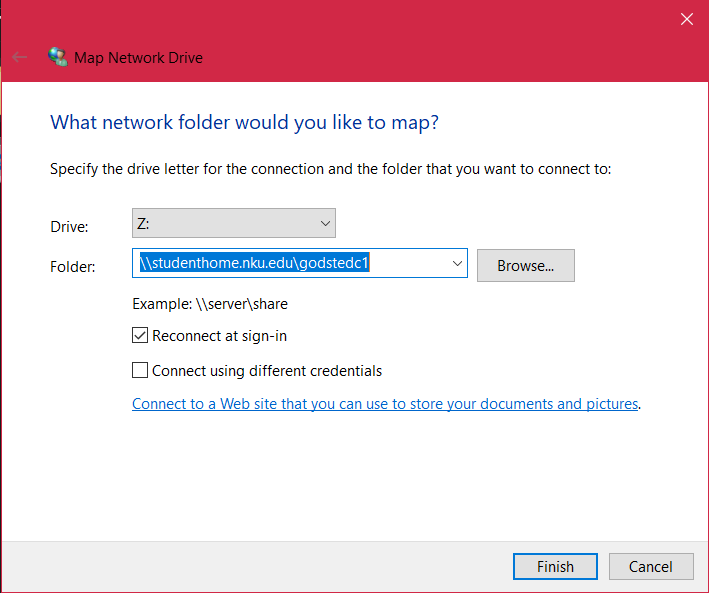The height and width of the screenshot is (593, 709).
Task: Uncheck the Reconnect at sign-in checkbox
Action: [140, 336]
